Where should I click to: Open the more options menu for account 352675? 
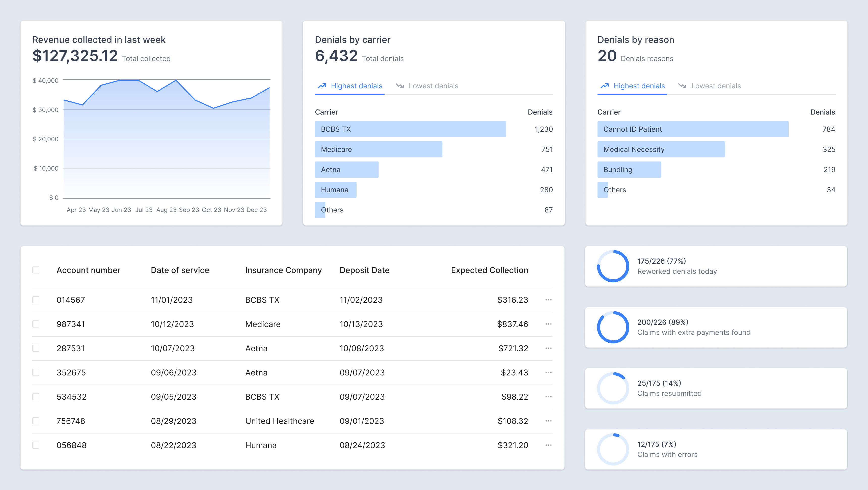click(x=548, y=373)
